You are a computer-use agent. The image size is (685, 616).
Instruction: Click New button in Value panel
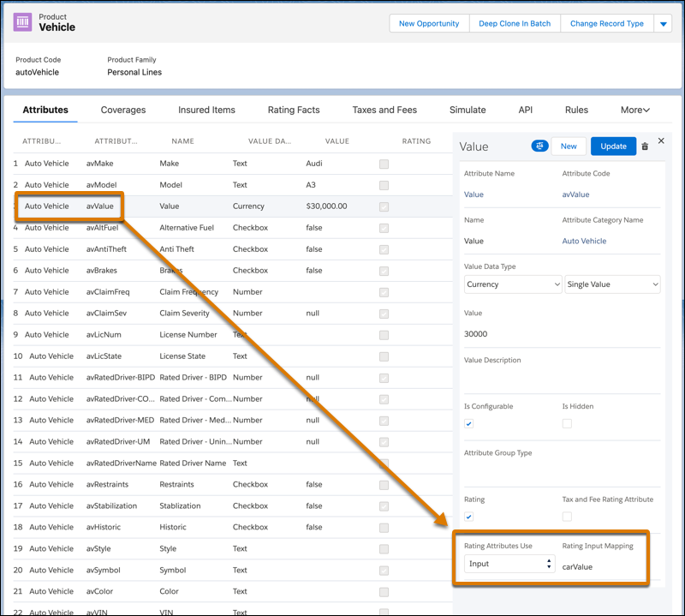click(569, 147)
